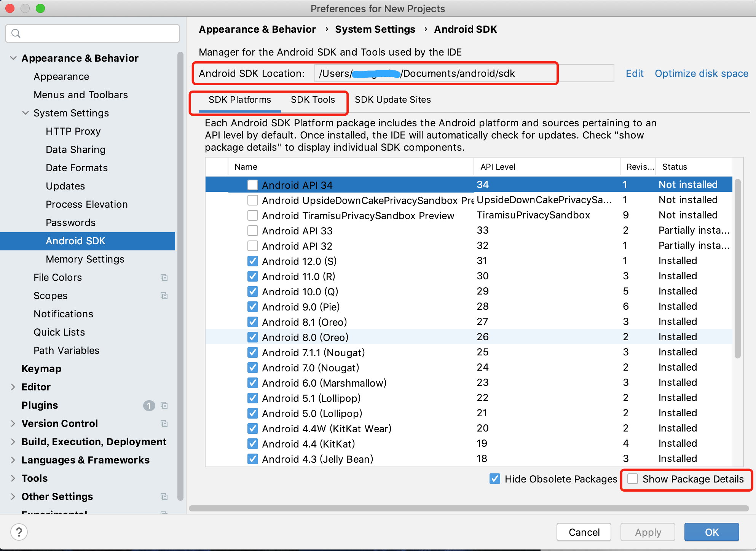Select Notifications settings

[x=63, y=314]
